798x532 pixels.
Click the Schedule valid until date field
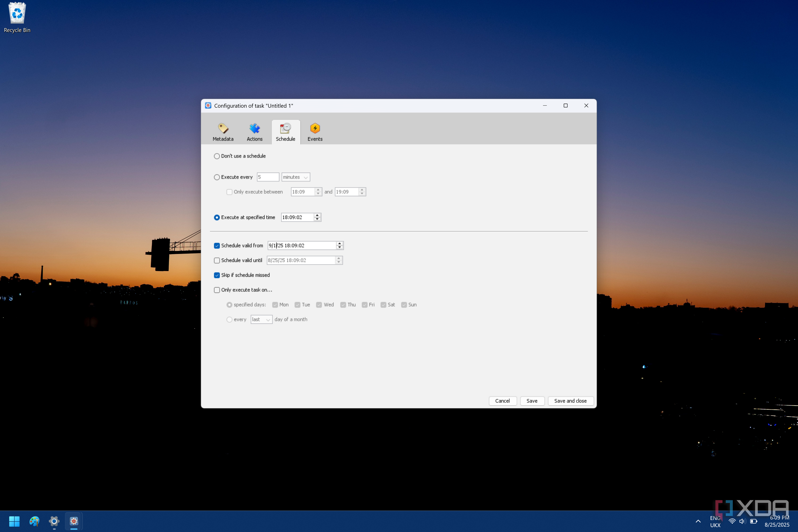[301, 261]
